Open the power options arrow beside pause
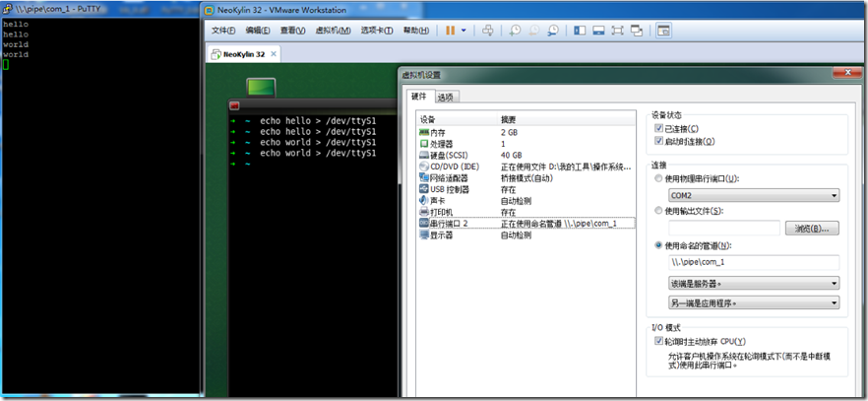The width and height of the screenshot is (868, 401). (464, 31)
